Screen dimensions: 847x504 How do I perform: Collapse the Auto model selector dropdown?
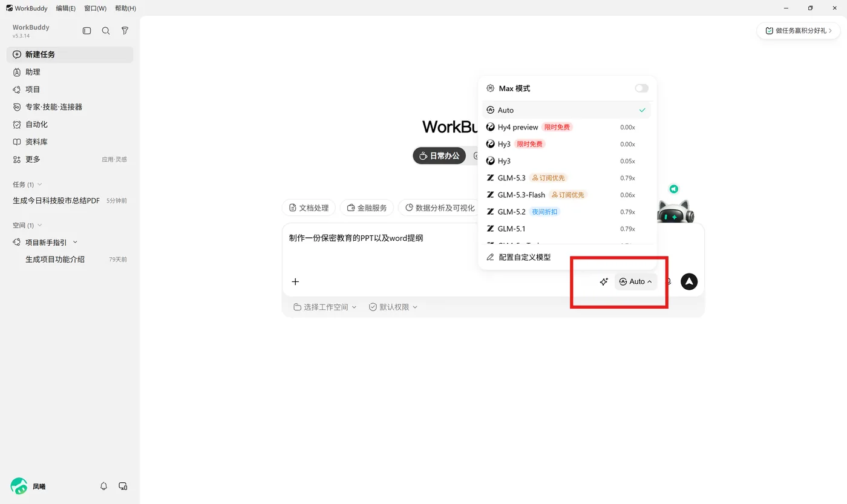(x=636, y=281)
